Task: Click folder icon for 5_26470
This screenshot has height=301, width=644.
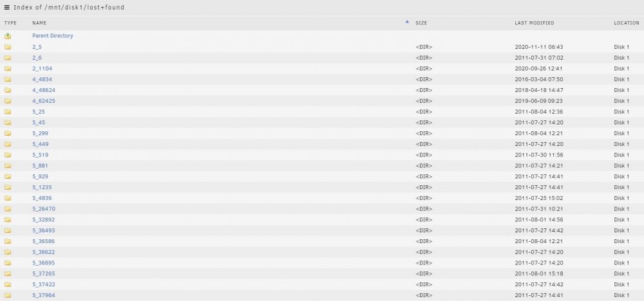Action: pos(8,209)
